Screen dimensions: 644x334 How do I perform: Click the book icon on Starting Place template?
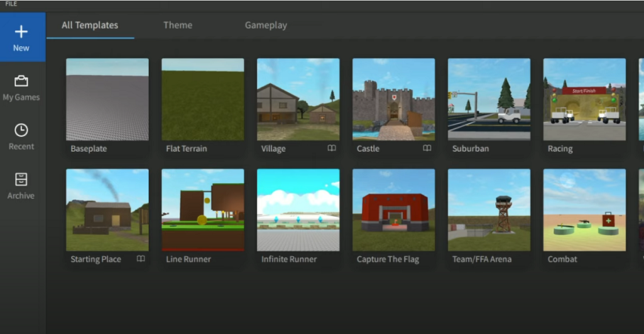[x=141, y=258]
